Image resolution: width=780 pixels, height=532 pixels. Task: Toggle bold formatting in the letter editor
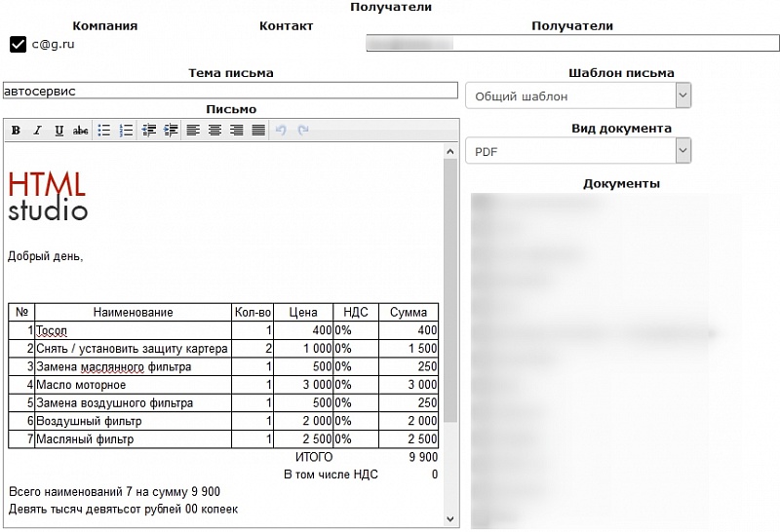click(x=16, y=131)
